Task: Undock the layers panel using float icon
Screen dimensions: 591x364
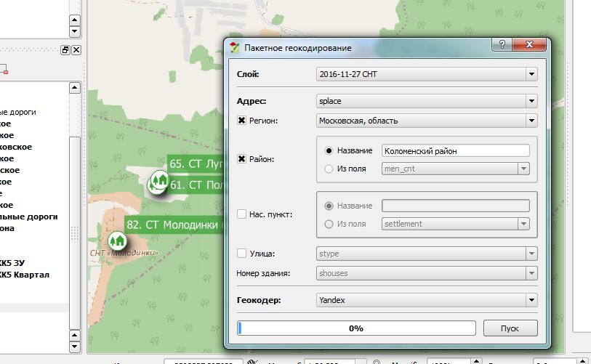Action: (x=65, y=49)
